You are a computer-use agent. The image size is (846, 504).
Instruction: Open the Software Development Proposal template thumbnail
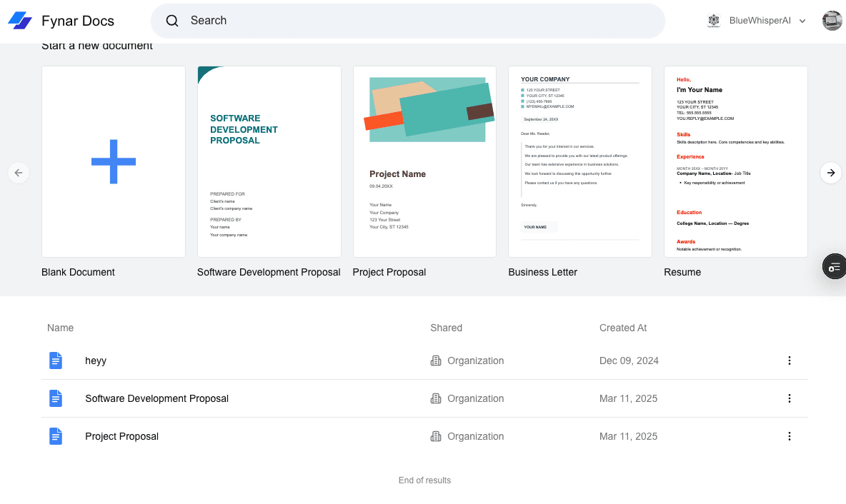pos(269,162)
